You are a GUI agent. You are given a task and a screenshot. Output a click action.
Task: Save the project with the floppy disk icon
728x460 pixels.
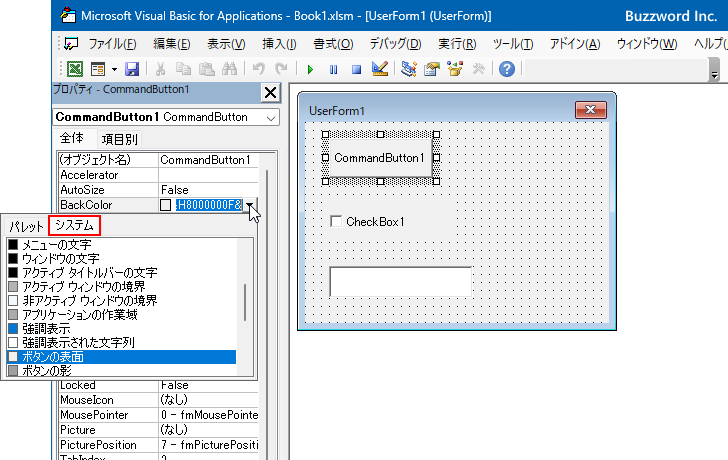pos(132,69)
